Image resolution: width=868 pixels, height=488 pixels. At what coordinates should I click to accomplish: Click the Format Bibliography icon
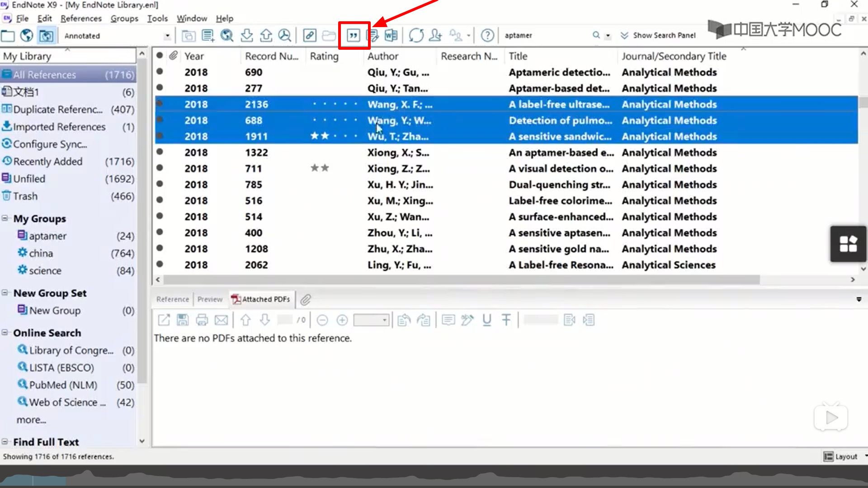click(373, 35)
